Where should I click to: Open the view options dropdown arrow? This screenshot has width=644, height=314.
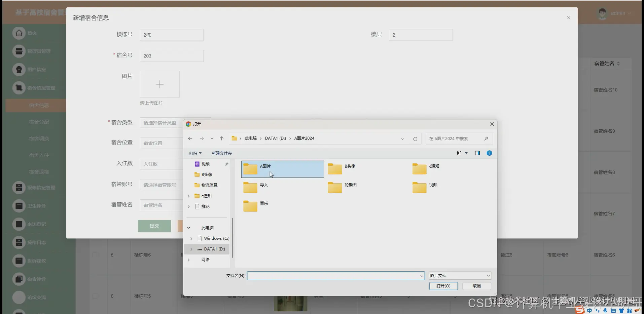pyautogui.click(x=466, y=153)
